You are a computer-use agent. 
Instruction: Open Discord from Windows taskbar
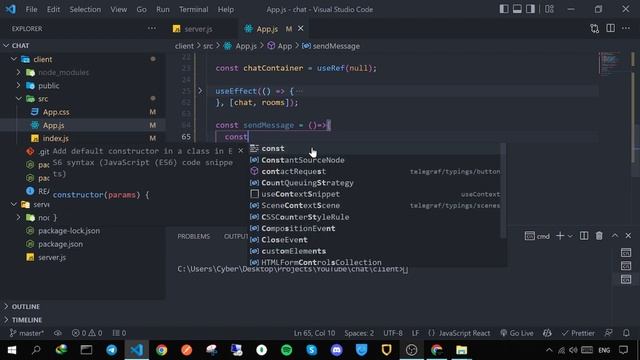pyautogui.click(x=336, y=350)
